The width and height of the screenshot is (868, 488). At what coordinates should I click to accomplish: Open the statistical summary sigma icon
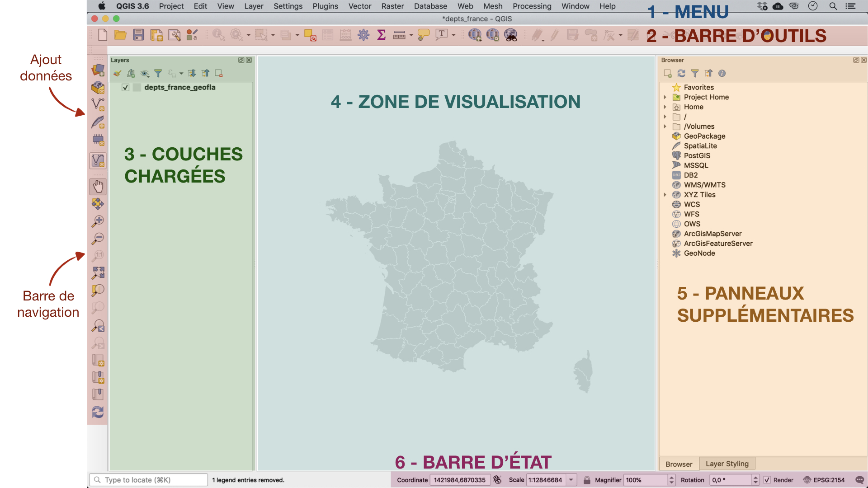381,35
